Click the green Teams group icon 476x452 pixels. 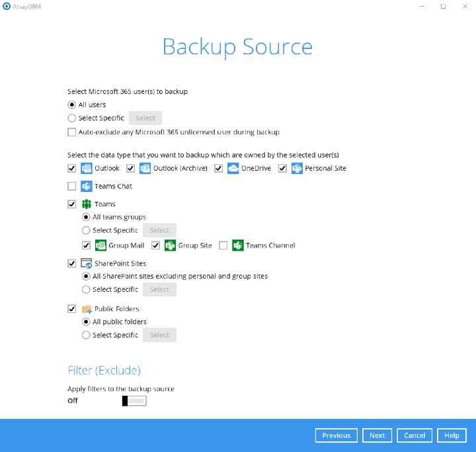tap(87, 204)
